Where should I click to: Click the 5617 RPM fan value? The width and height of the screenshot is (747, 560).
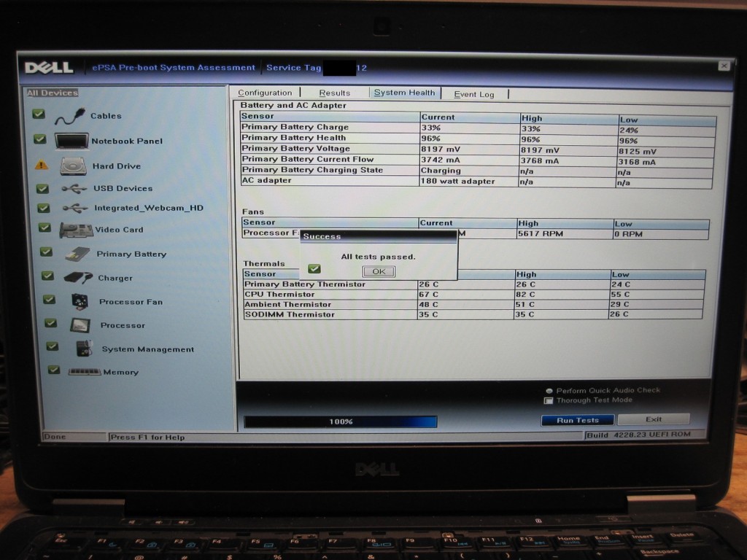click(x=541, y=234)
